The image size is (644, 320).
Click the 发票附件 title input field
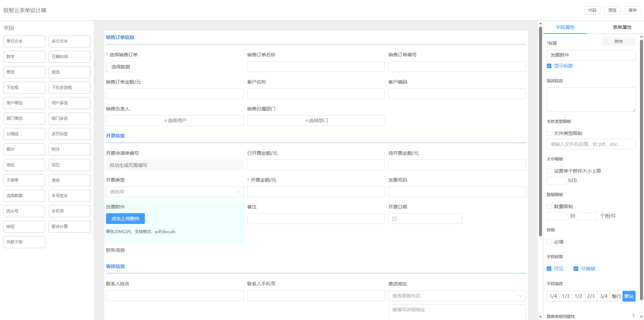coord(591,55)
